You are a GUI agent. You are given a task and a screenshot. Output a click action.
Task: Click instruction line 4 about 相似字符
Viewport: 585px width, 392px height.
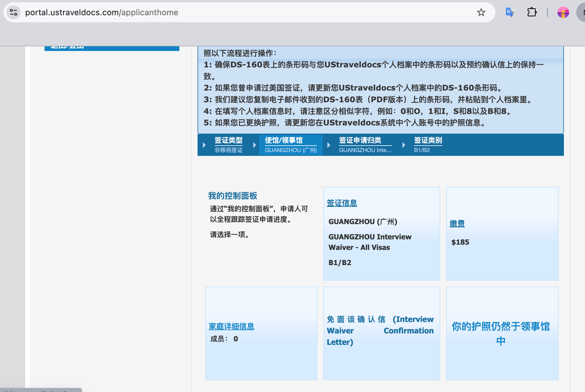click(358, 111)
